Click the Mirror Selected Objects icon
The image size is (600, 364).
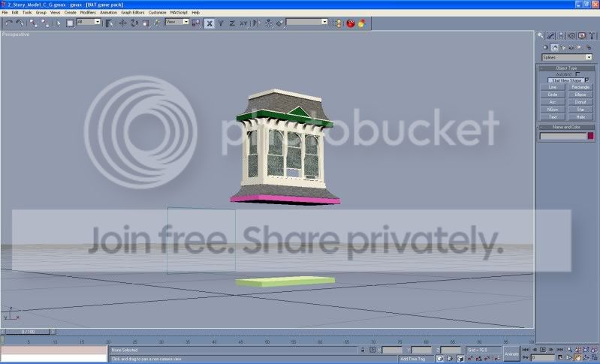point(257,23)
